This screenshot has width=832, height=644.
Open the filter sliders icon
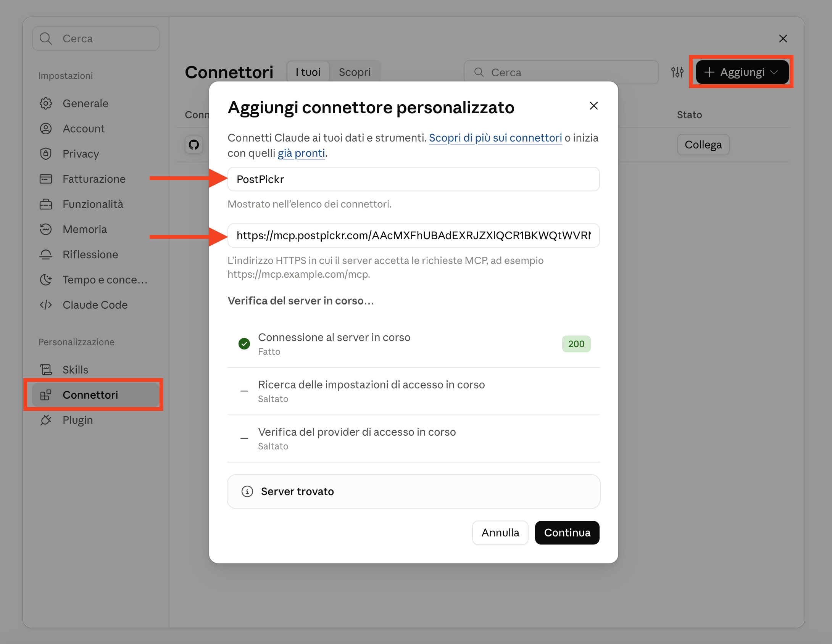point(677,72)
